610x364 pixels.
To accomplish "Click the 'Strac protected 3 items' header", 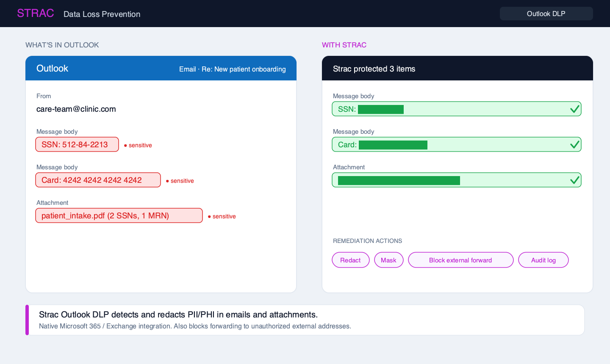I will pos(374,69).
